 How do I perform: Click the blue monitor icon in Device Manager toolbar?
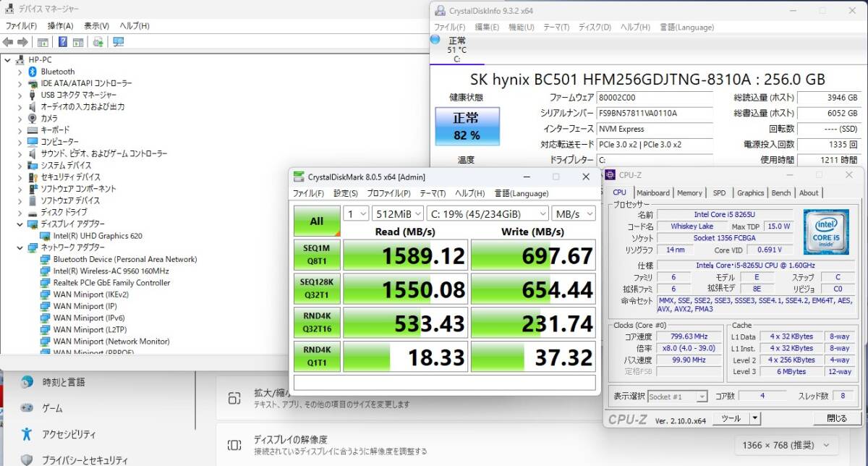coord(118,42)
